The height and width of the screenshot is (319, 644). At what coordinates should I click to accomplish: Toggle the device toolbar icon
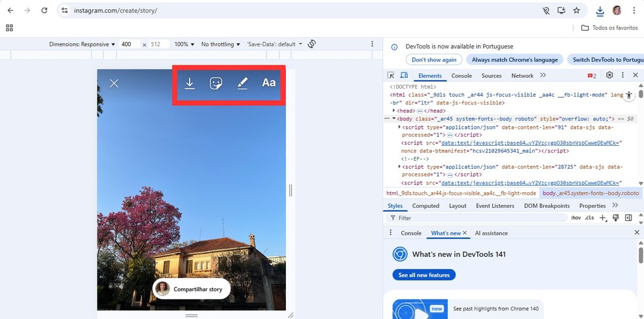tap(404, 75)
